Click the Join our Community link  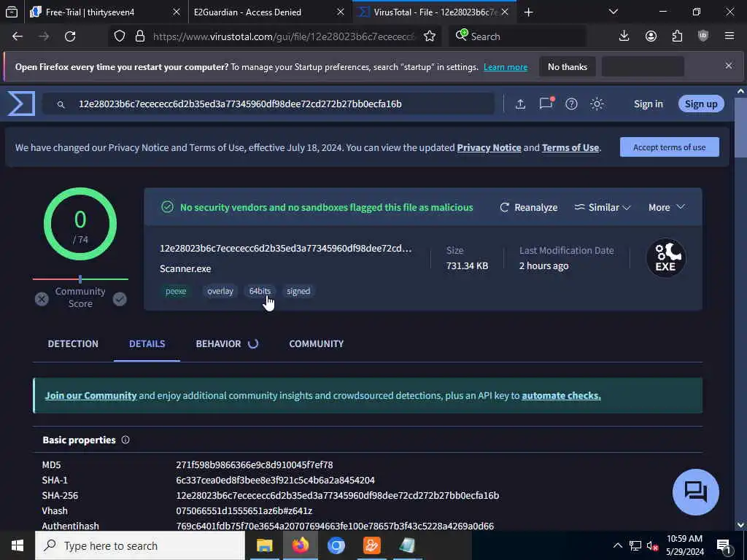coord(90,396)
